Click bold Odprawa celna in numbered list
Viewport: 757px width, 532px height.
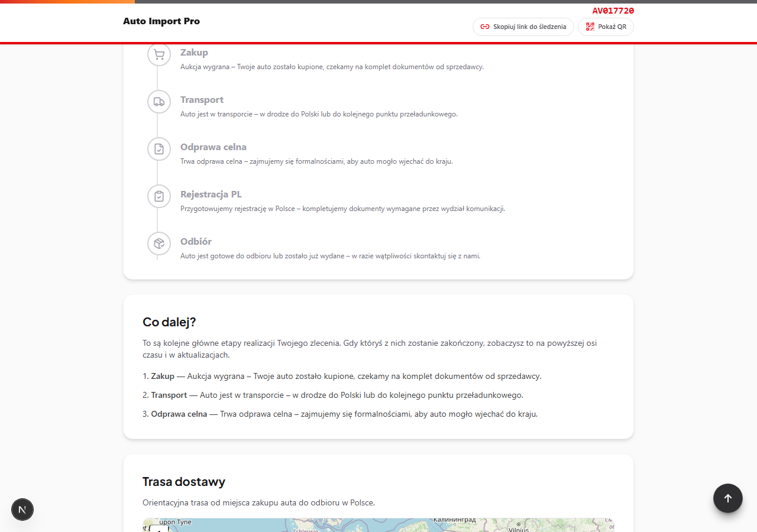pyautogui.click(x=179, y=414)
